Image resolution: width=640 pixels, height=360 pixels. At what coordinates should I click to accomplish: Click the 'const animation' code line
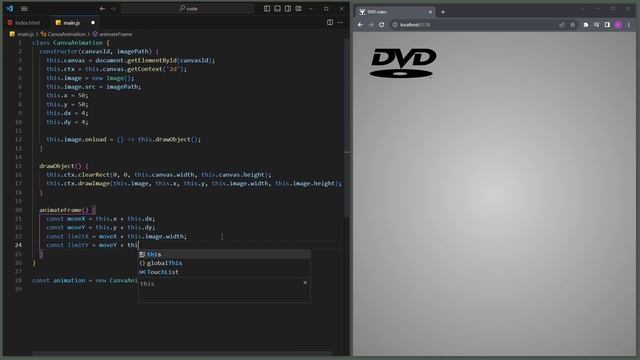click(x=85, y=280)
